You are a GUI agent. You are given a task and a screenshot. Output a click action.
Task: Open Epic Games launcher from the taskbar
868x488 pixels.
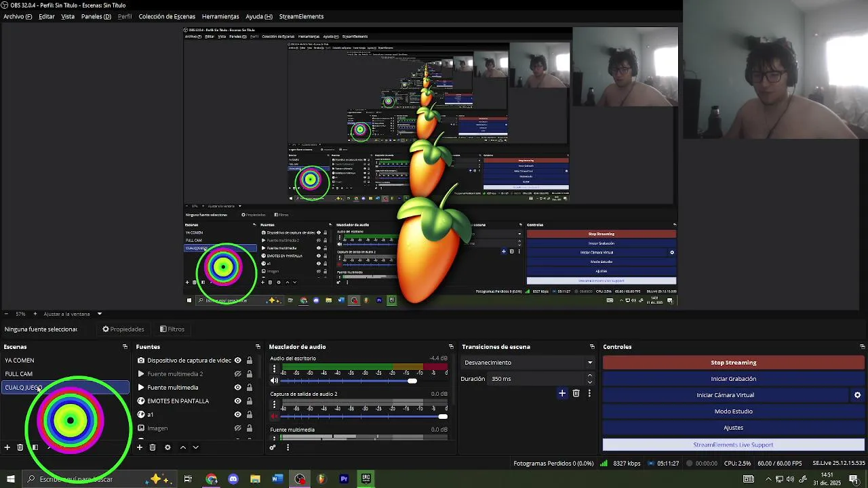coord(366,479)
